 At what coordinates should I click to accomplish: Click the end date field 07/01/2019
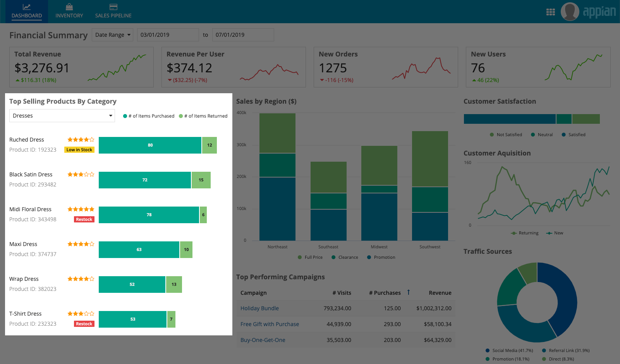click(243, 35)
